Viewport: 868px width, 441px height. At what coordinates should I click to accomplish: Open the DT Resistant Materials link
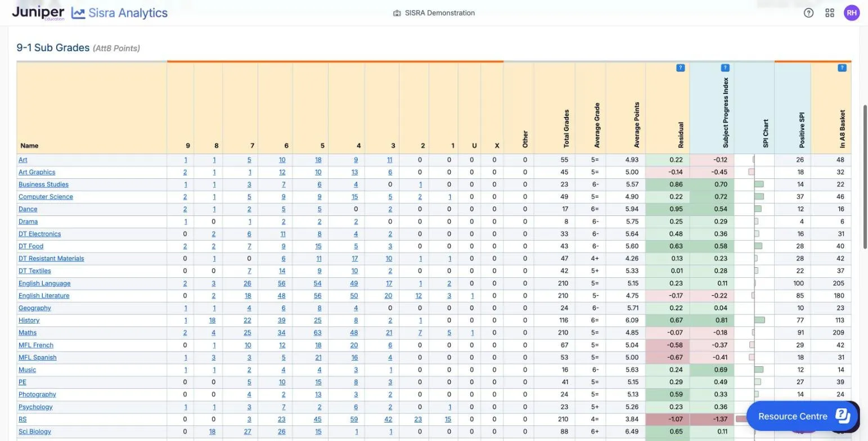pos(51,259)
